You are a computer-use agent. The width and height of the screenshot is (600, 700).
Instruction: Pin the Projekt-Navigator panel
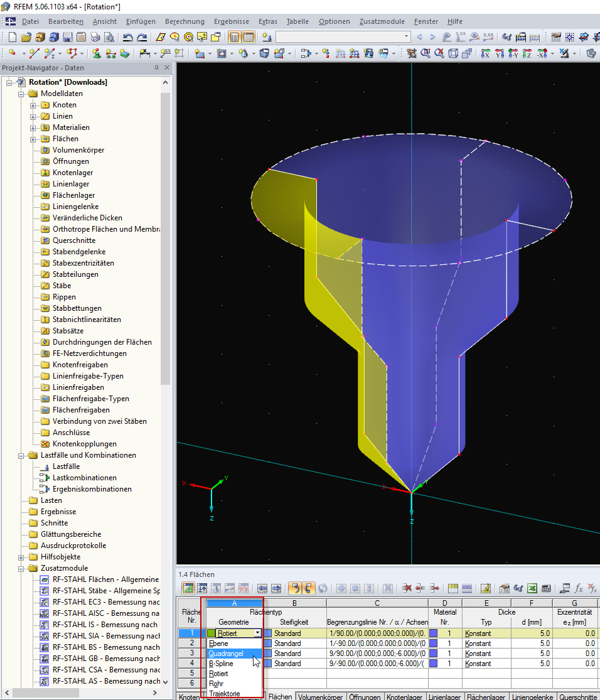tap(156, 68)
